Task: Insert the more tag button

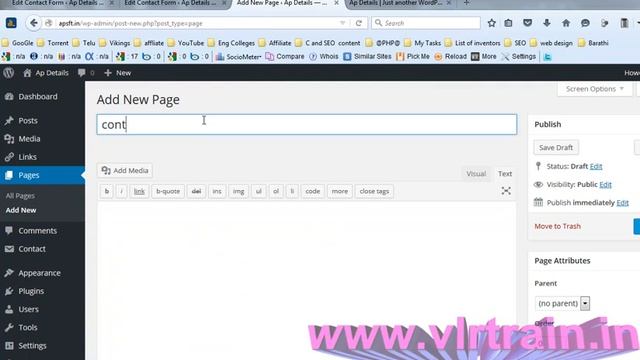Action: [340, 191]
